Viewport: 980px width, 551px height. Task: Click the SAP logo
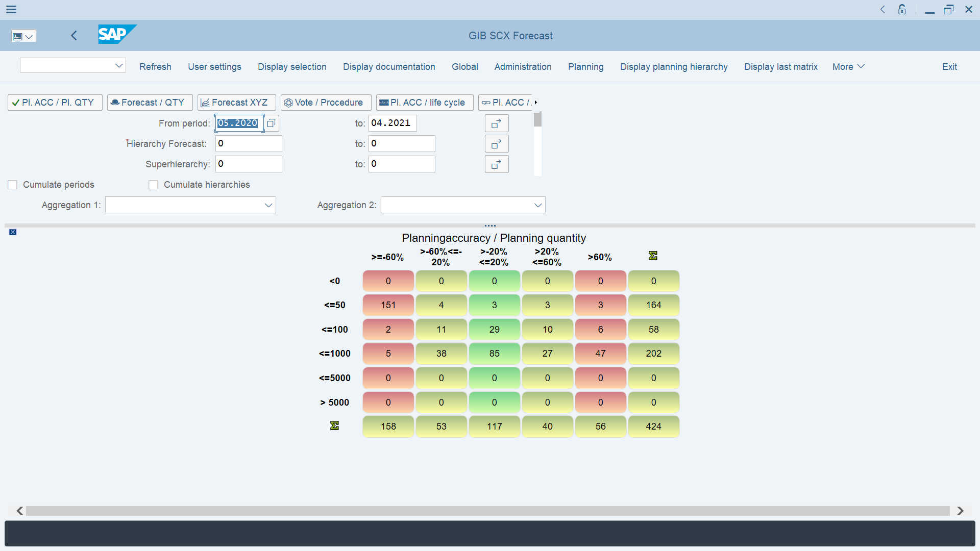pyautogui.click(x=116, y=35)
